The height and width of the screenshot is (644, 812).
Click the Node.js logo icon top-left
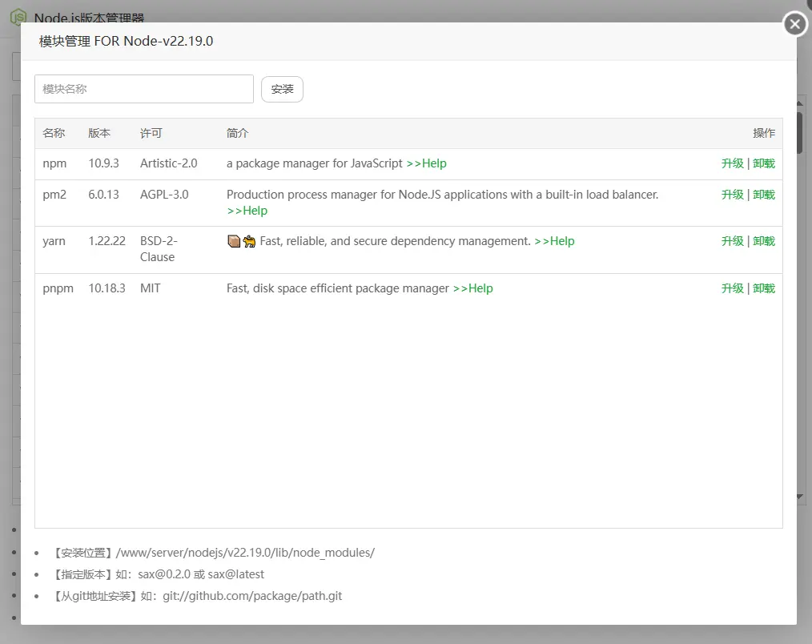tap(17, 17)
